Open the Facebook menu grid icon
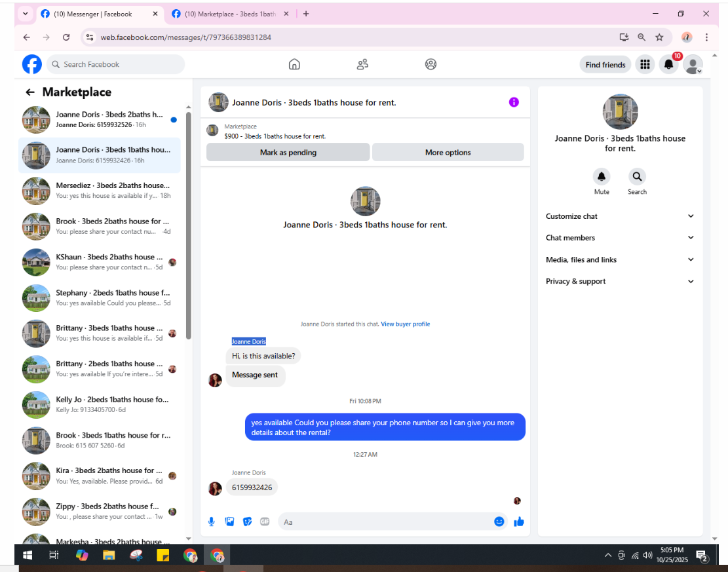 pyautogui.click(x=645, y=64)
